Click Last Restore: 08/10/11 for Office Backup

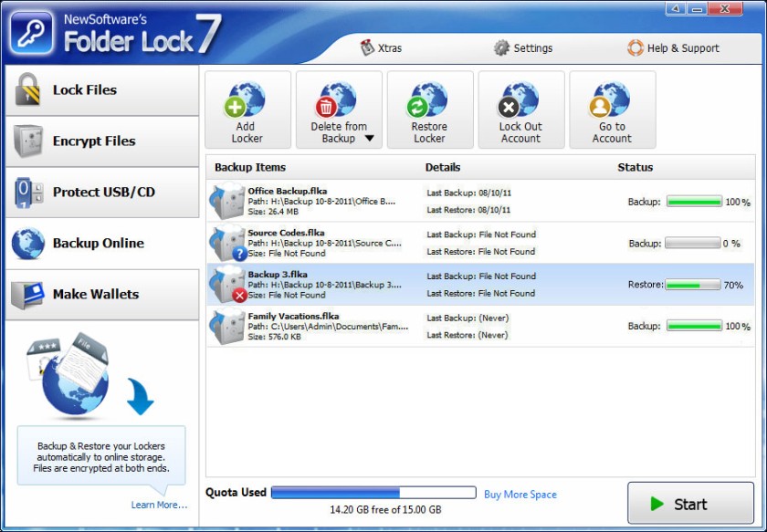click(x=468, y=210)
